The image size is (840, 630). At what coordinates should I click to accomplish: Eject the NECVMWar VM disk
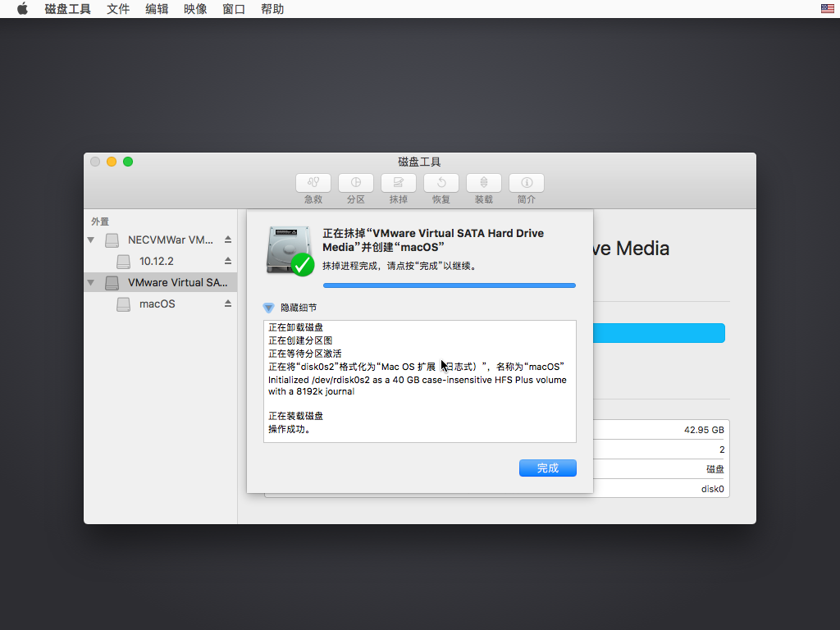click(x=228, y=240)
